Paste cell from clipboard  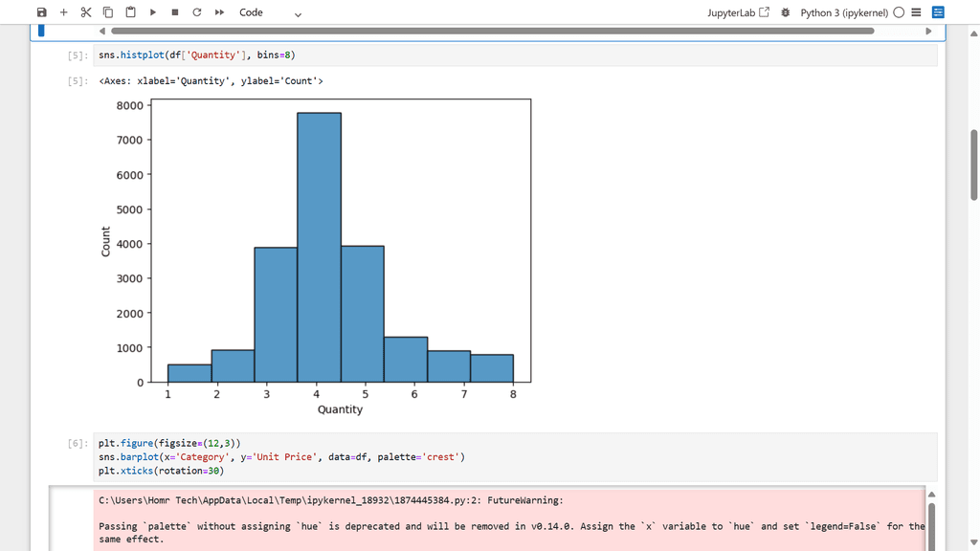pyautogui.click(x=130, y=12)
